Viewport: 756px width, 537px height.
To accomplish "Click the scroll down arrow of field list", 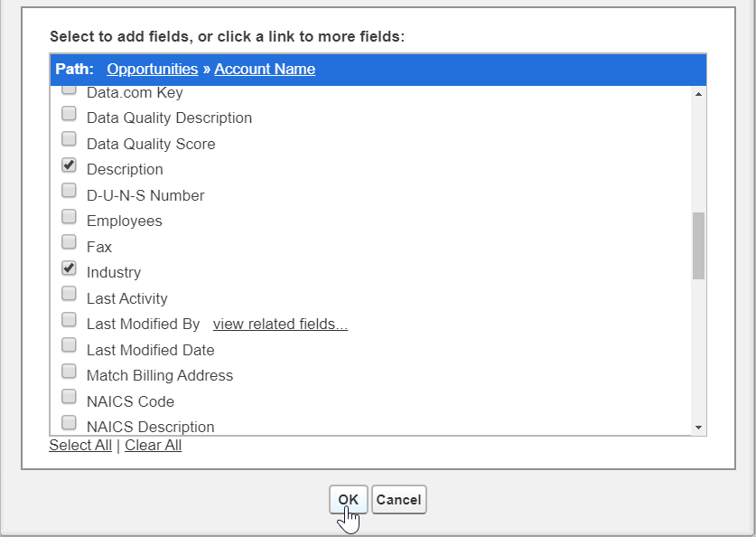I will (698, 427).
